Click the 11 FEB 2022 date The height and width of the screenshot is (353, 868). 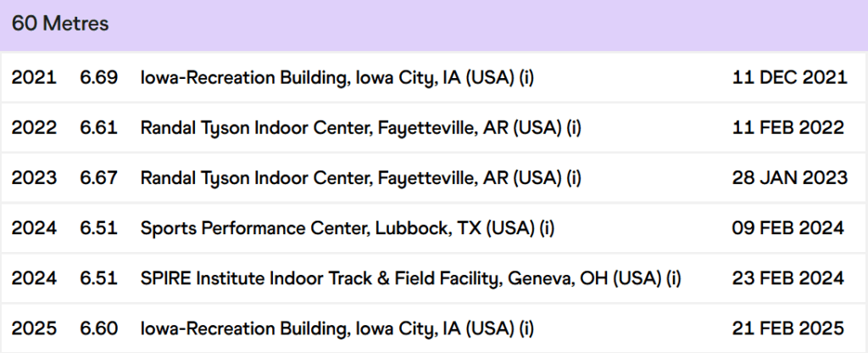(x=787, y=128)
